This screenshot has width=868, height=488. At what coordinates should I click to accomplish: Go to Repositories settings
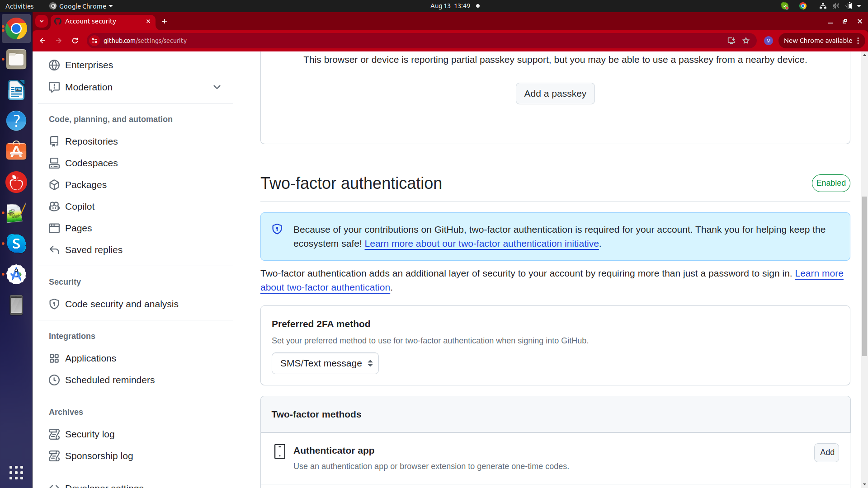(91, 141)
